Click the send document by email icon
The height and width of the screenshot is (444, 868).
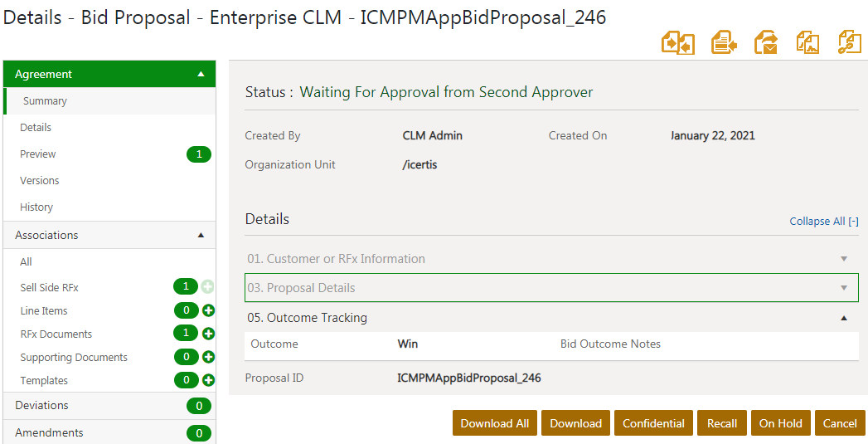pos(766,42)
